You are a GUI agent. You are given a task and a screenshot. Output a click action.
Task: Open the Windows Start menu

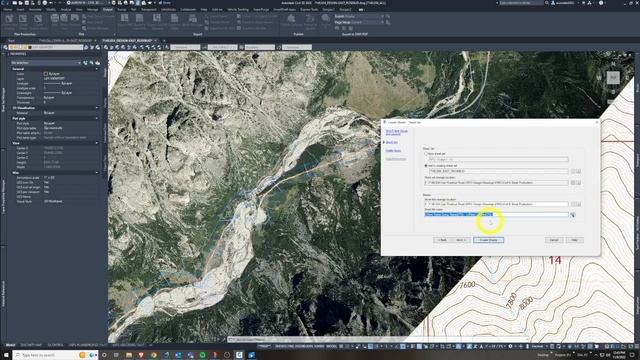click(6, 355)
